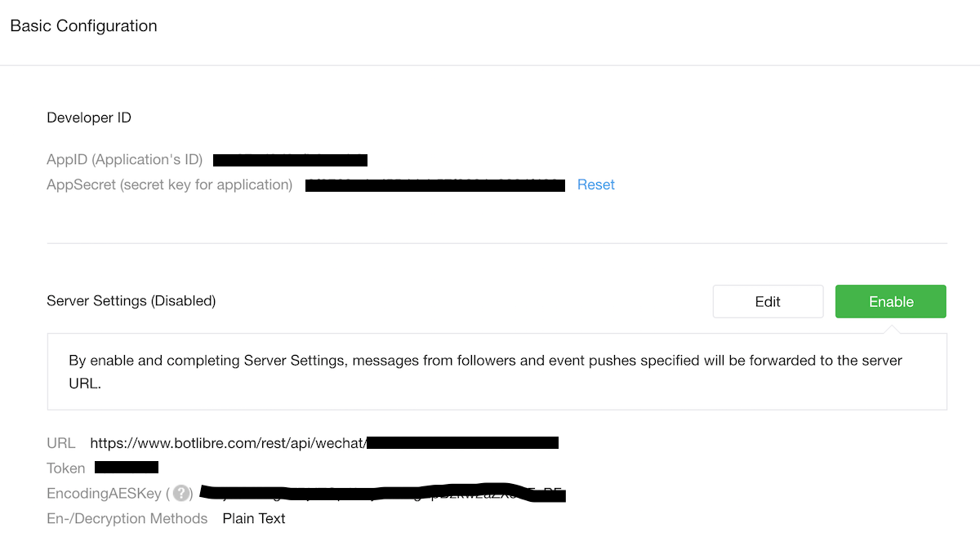The width and height of the screenshot is (980, 559).
Task: Click the Server Settings description notice box
Action: [x=497, y=371]
